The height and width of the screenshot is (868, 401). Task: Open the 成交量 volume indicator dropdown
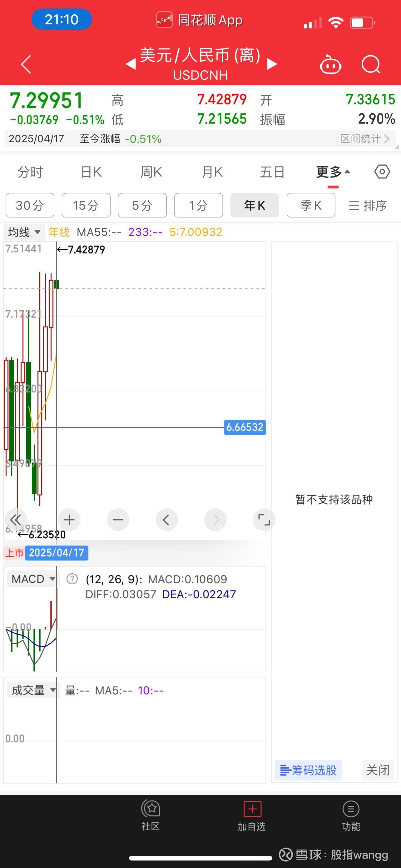33,691
